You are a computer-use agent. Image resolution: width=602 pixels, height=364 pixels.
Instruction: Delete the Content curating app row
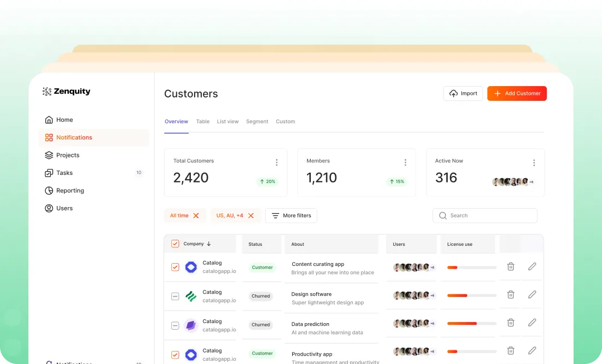(510, 266)
